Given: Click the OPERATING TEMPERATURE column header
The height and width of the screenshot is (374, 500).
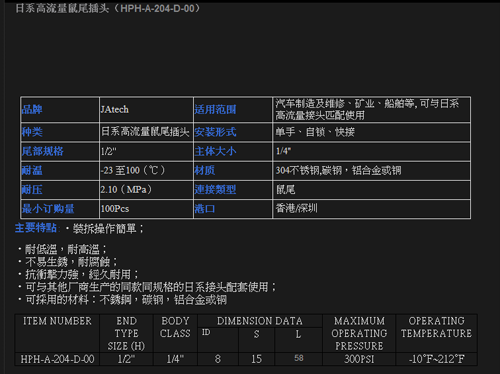Looking at the screenshot, I should coord(436,327).
